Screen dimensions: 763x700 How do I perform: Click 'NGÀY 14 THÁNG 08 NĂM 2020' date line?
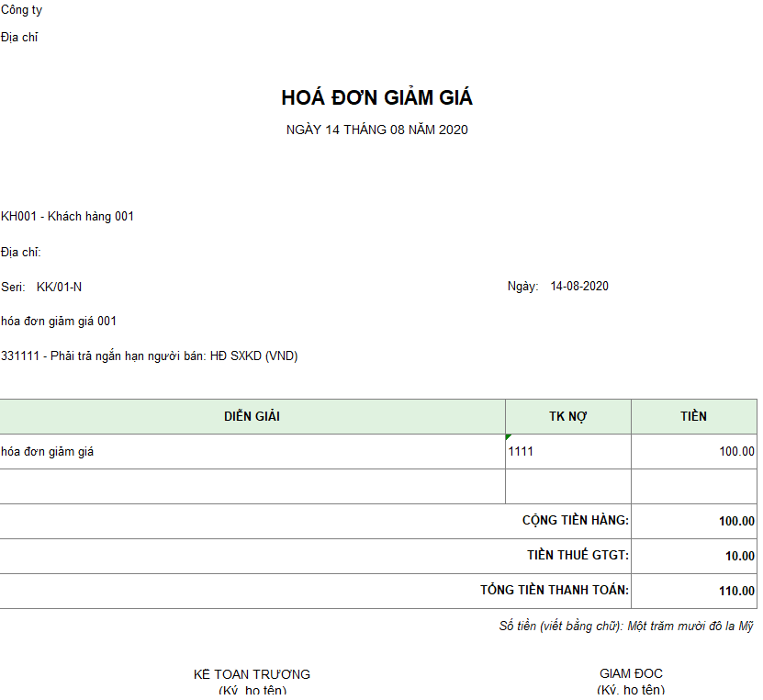[x=377, y=130]
